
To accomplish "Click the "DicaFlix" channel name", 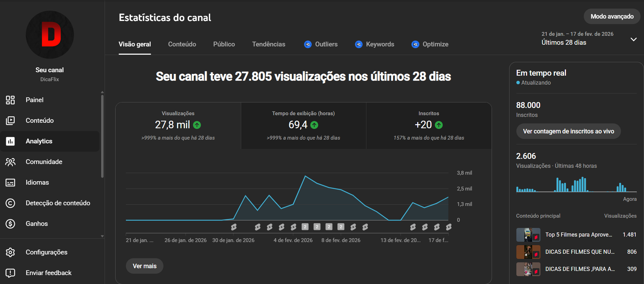I will click(50, 79).
